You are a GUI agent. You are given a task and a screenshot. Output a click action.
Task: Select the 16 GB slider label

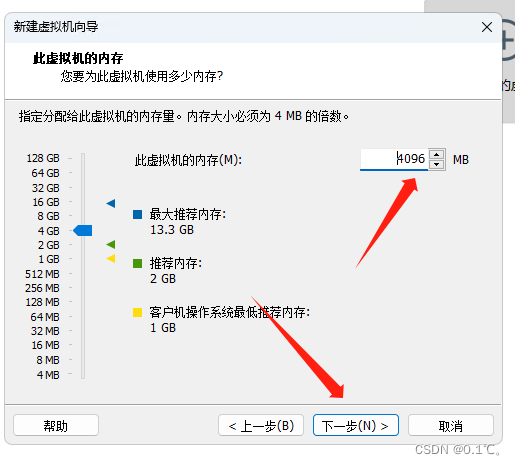(46, 202)
